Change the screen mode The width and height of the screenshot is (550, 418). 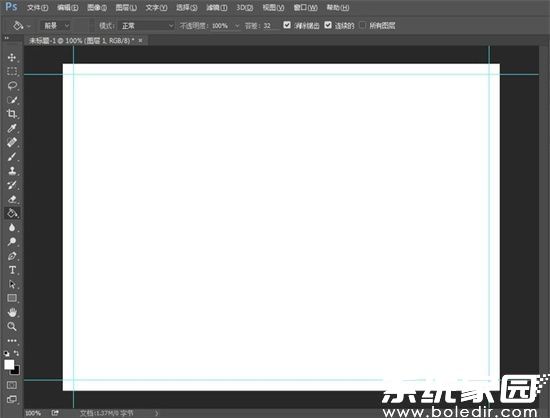tap(12, 399)
